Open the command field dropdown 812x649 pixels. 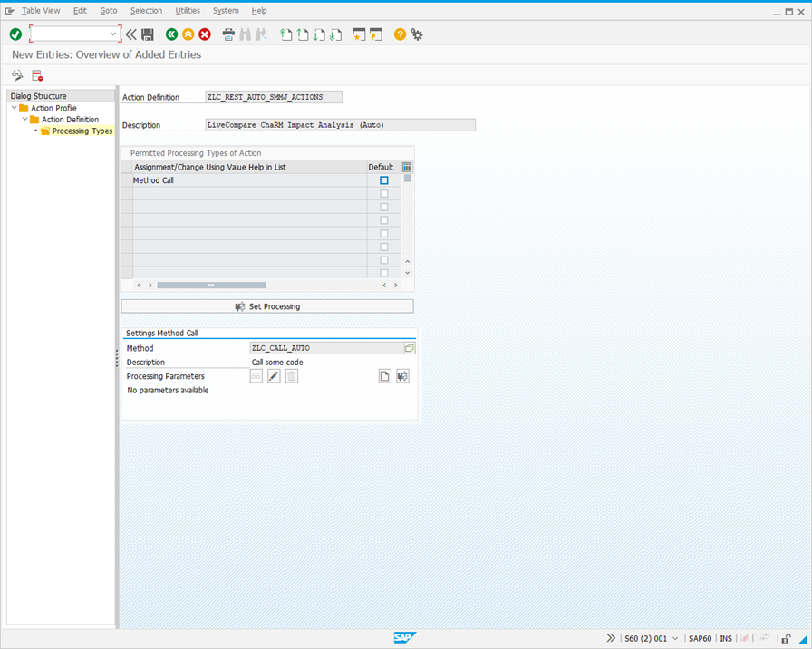pos(114,34)
